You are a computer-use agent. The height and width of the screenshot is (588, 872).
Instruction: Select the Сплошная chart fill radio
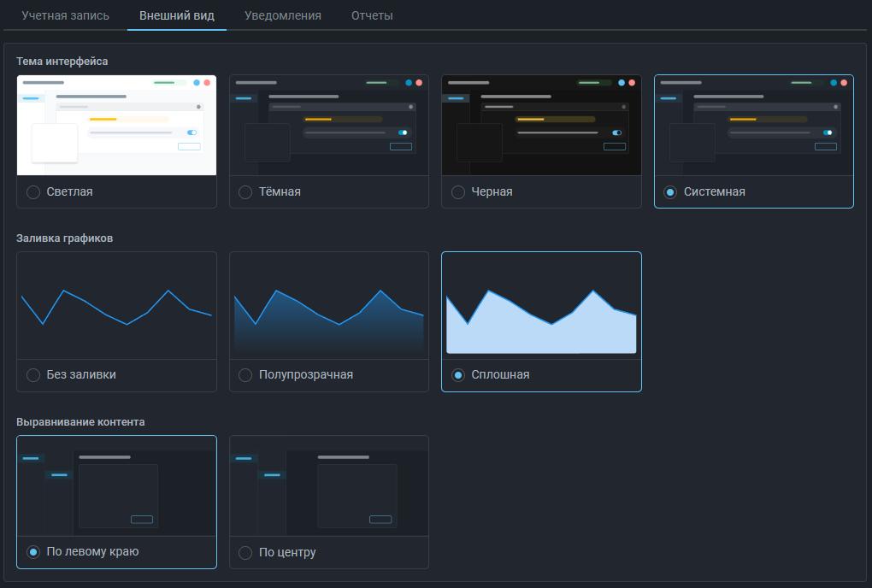click(x=458, y=375)
